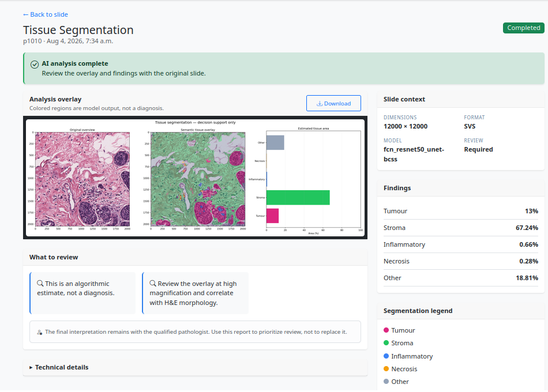The image size is (548, 392).
Task: Click the Tumour pink legend dot
Action: [x=386, y=330]
